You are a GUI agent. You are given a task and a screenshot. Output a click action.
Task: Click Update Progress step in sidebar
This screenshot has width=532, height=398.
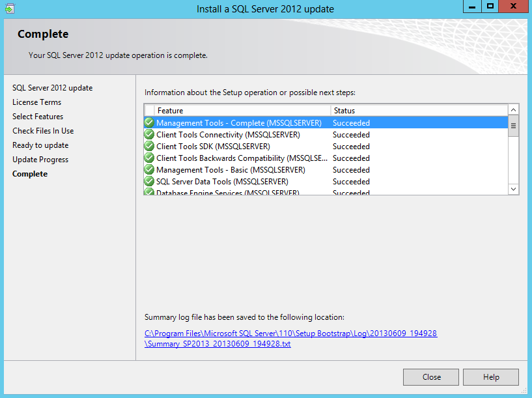40,160
